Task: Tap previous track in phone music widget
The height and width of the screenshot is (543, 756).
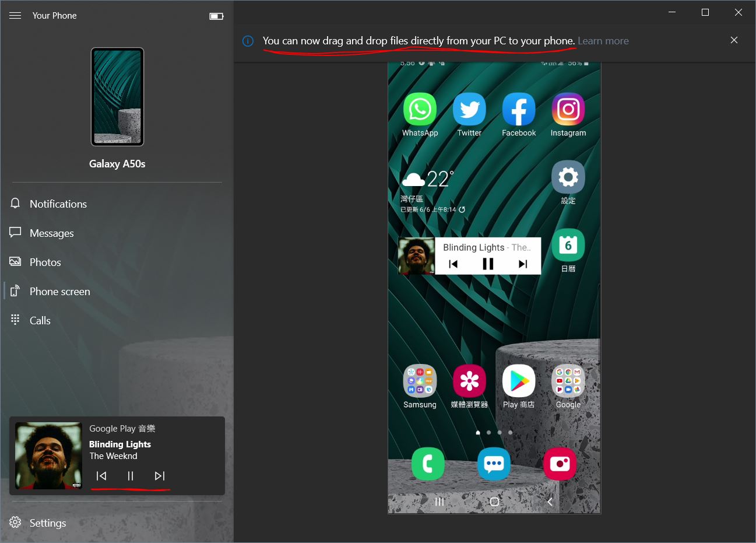Action: [453, 264]
